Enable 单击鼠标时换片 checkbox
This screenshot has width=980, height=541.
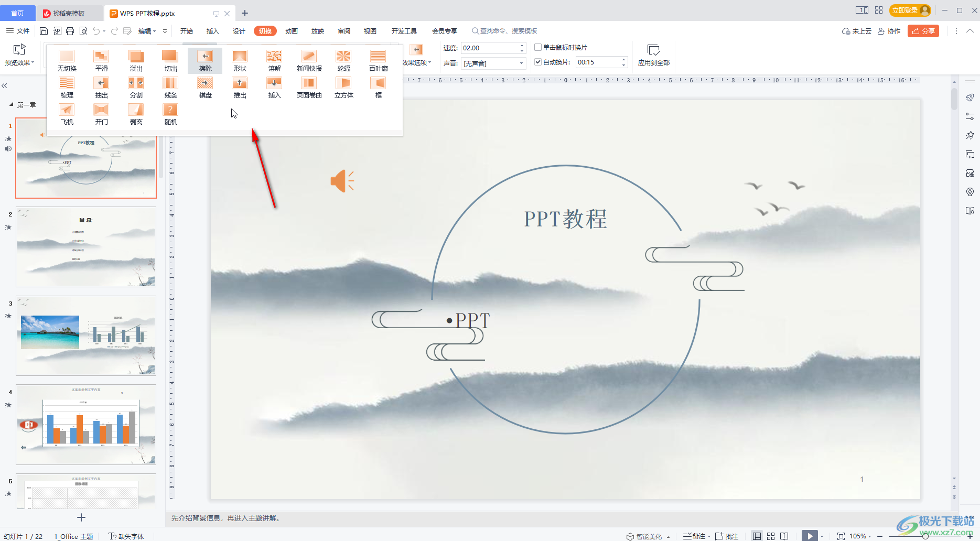point(538,47)
